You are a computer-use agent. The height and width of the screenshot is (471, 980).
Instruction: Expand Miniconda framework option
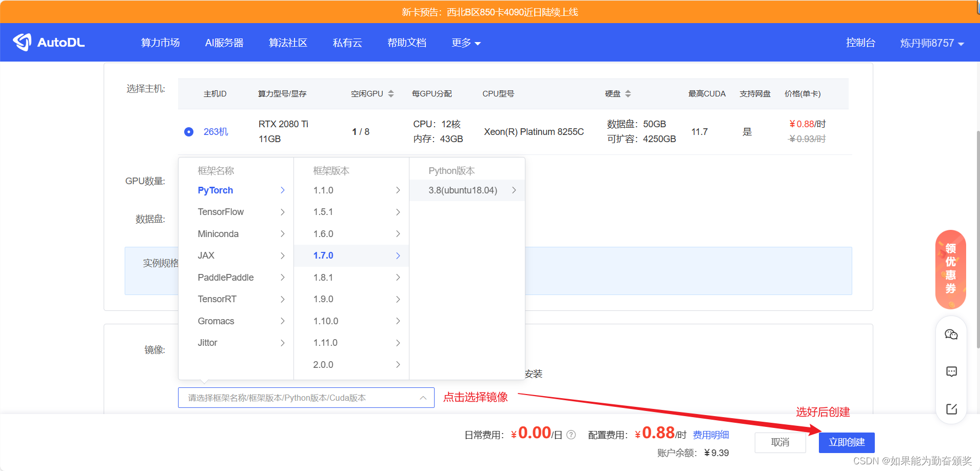pos(236,234)
